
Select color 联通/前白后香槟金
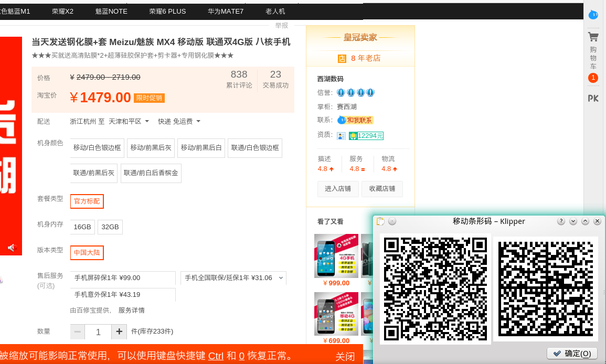pos(151,173)
